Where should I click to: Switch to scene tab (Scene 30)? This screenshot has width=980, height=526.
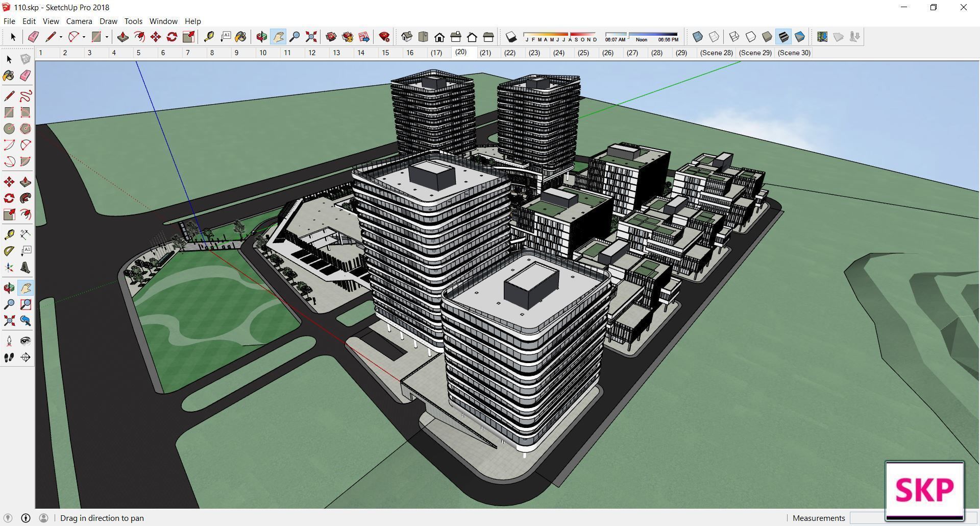click(794, 53)
